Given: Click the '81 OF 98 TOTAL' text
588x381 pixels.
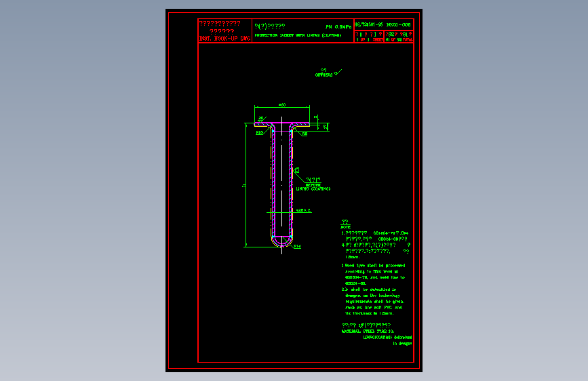Looking at the screenshot, I should coord(399,40).
